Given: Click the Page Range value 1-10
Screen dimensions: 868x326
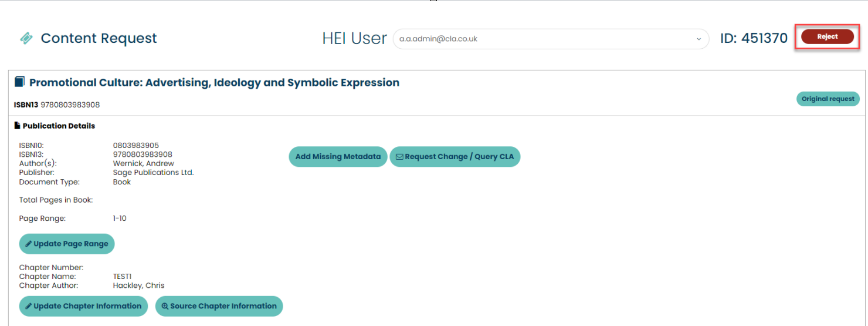Looking at the screenshot, I should [x=120, y=219].
